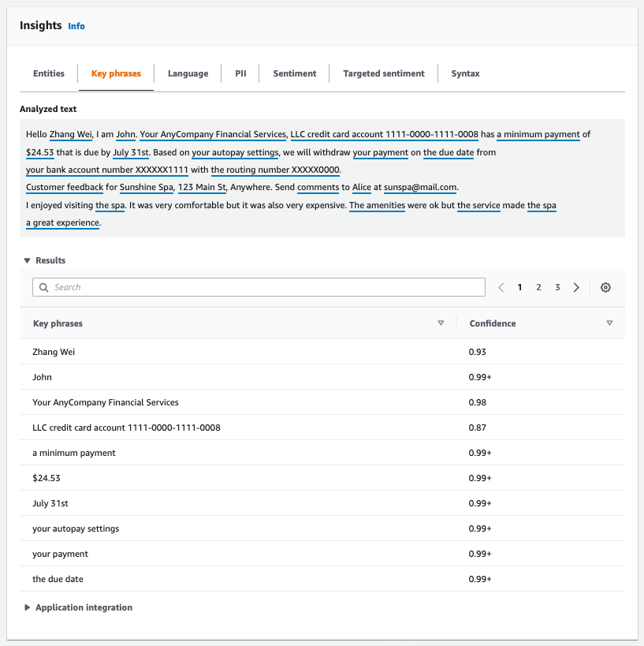Screen dimensions: 644x646
Task: Click the previous page arrow
Action: (x=501, y=287)
